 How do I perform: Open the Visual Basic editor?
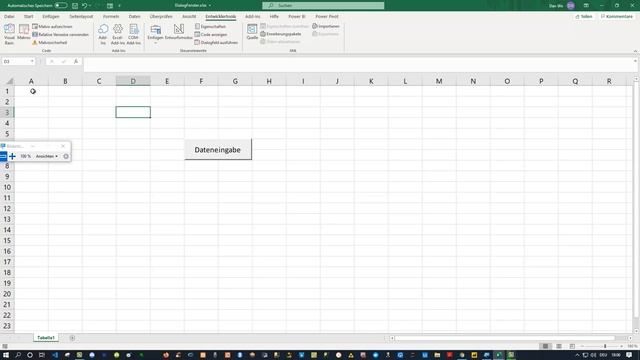pos(9,34)
